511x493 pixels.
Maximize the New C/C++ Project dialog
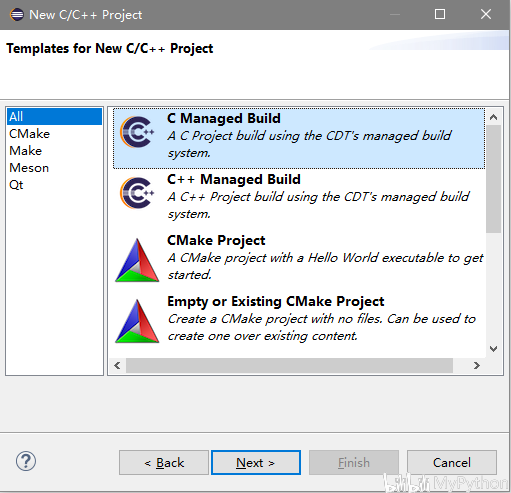pyautogui.click(x=440, y=14)
